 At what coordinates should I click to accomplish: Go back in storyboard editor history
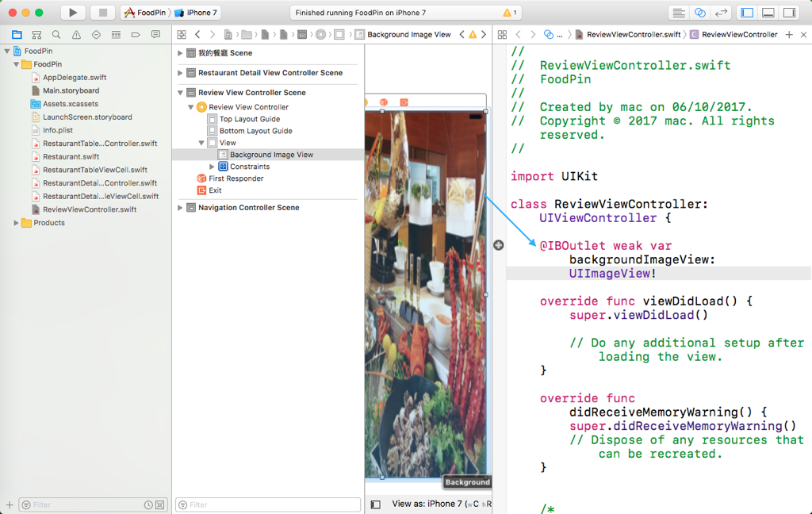click(197, 35)
